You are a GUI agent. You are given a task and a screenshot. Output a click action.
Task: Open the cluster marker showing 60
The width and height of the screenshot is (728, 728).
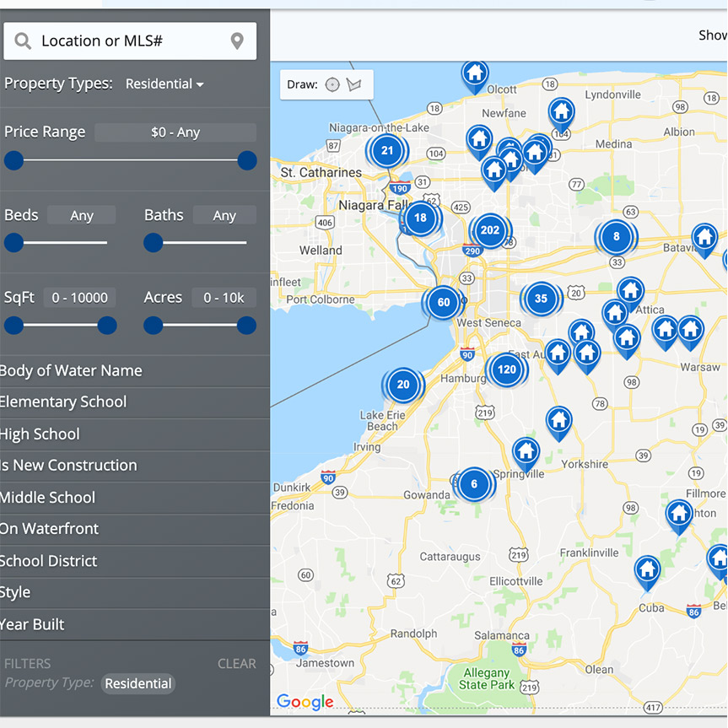coord(444,302)
